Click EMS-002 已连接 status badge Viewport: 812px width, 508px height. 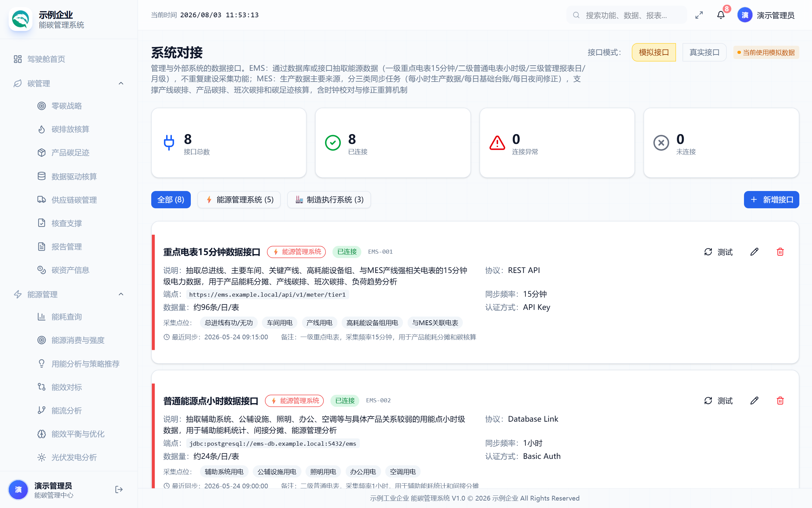[x=345, y=401]
